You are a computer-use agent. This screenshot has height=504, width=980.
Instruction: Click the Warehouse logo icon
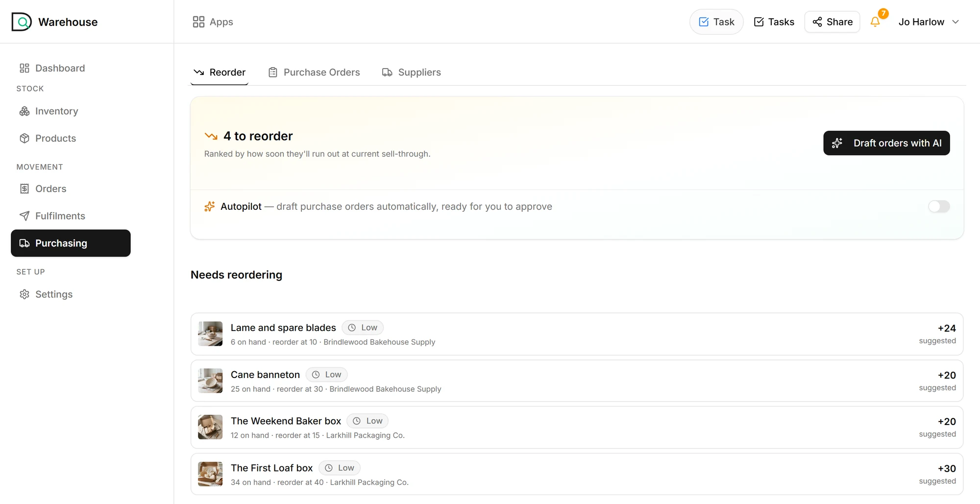22,22
